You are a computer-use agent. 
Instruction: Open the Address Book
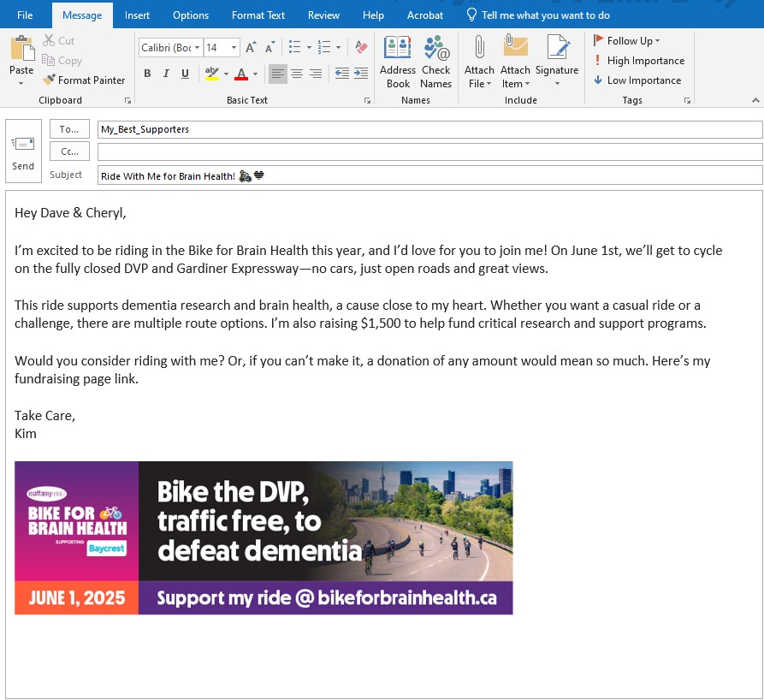click(398, 62)
